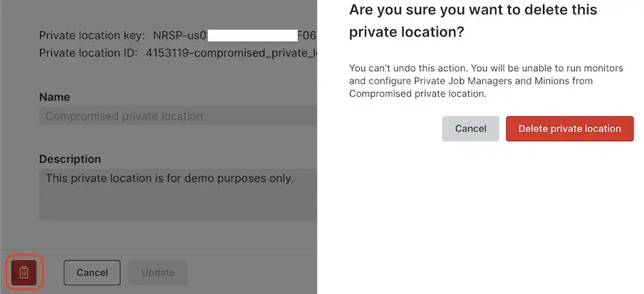This screenshot has height=294, width=644.
Task: Click the "Private location ID:" label
Action: [89, 53]
